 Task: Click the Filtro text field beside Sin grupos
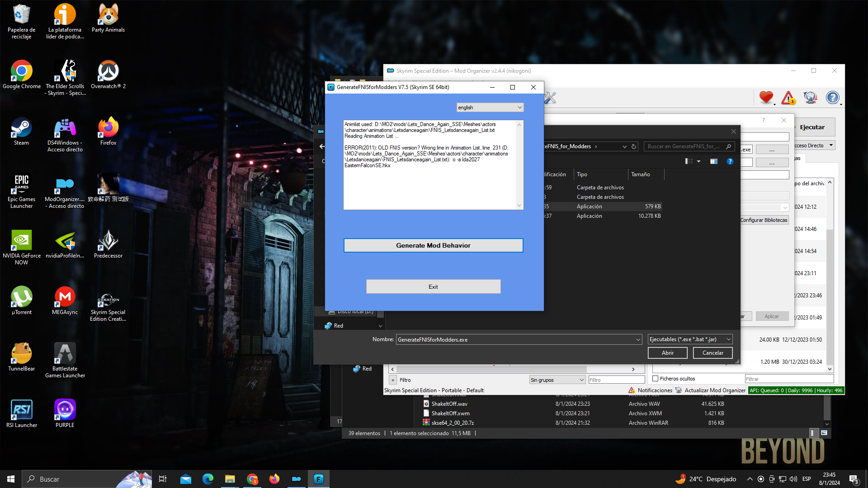tap(616, 380)
